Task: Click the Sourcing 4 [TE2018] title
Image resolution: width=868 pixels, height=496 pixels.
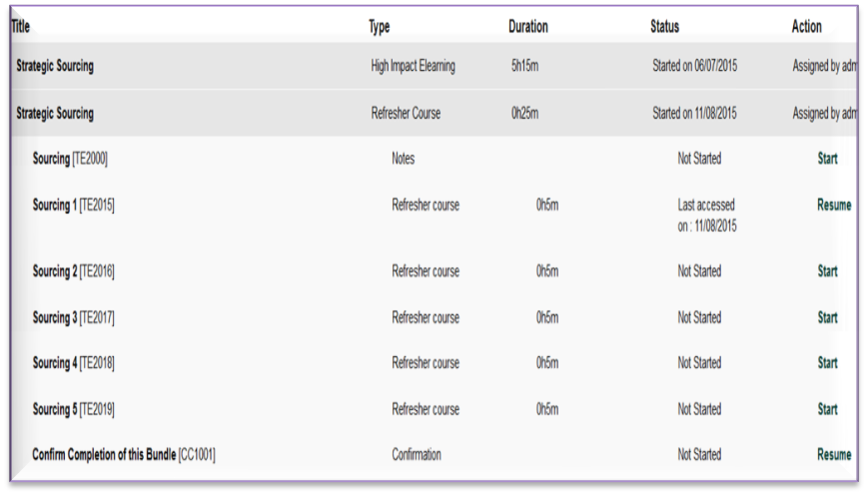Action: 74,363
